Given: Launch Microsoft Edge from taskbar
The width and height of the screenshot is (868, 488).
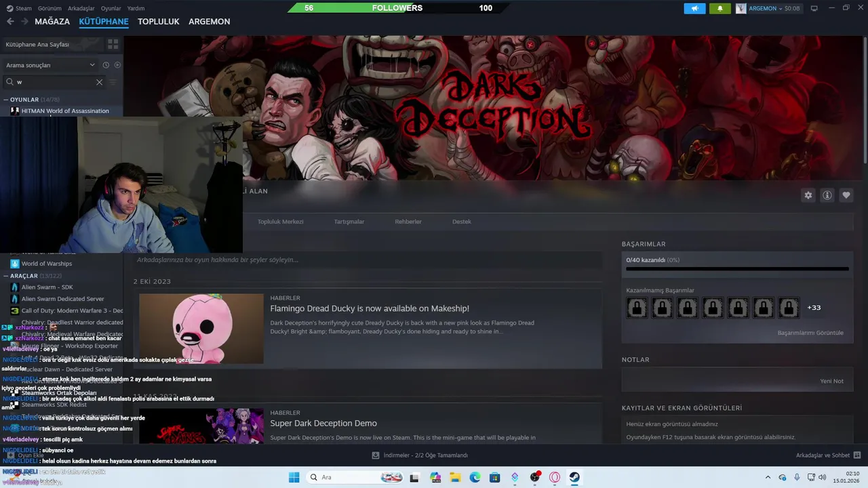Looking at the screenshot, I should pyautogui.click(x=475, y=477).
